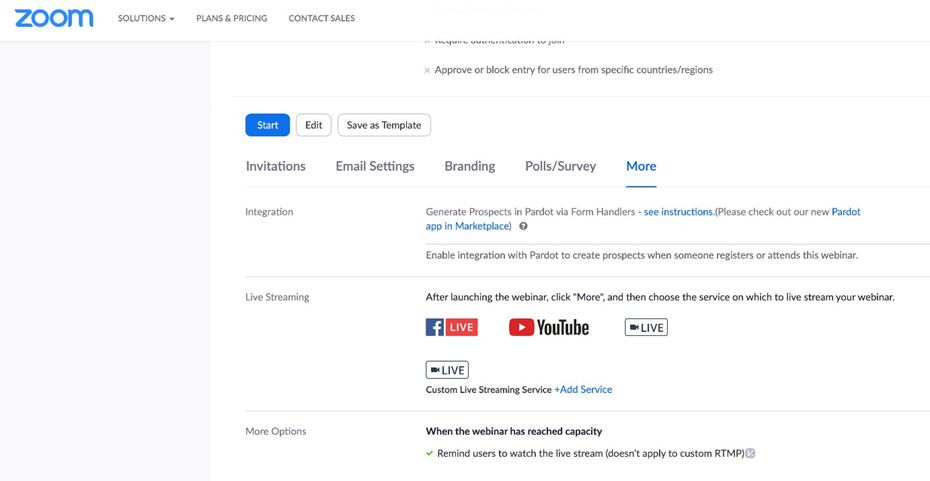Click green checkmark beside Remind users
Image resolution: width=930 pixels, height=481 pixels.
click(x=429, y=454)
